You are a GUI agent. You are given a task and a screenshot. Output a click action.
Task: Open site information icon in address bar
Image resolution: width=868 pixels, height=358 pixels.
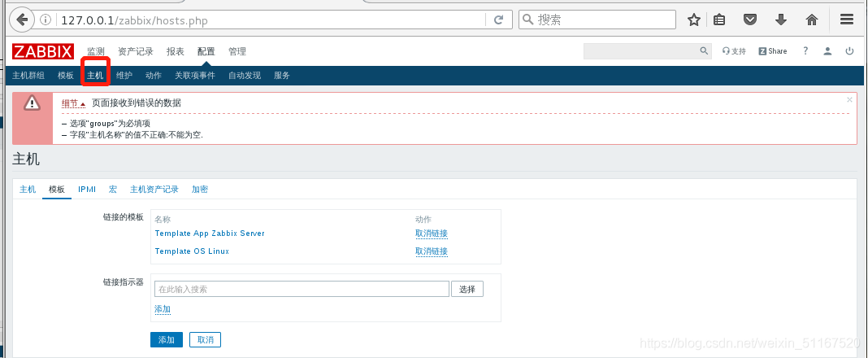46,20
